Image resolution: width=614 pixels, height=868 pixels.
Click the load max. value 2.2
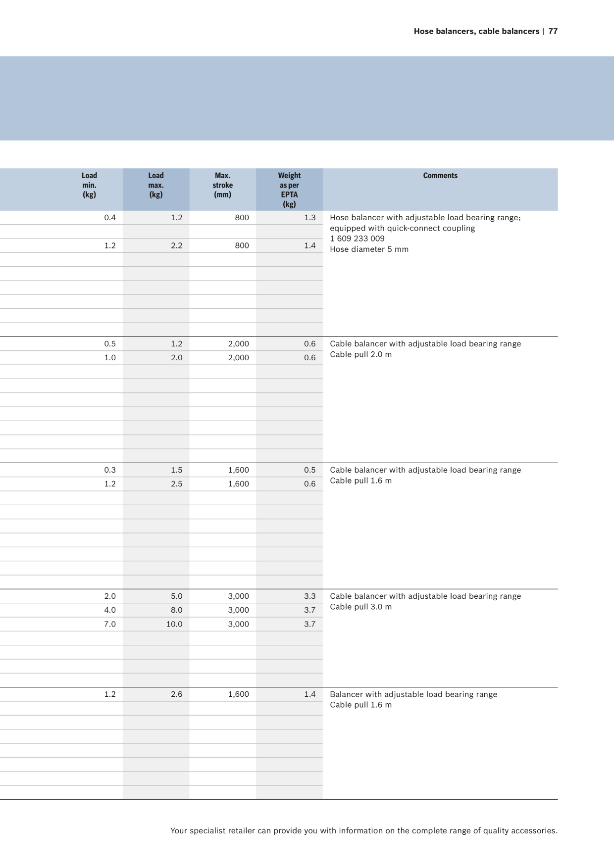point(177,245)
